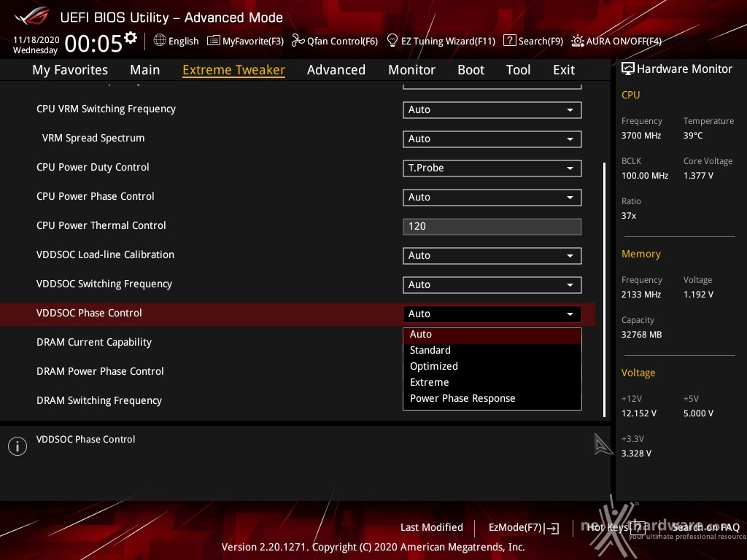747x560 pixels.
Task: Open the Boot tab
Action: [471, 70]
